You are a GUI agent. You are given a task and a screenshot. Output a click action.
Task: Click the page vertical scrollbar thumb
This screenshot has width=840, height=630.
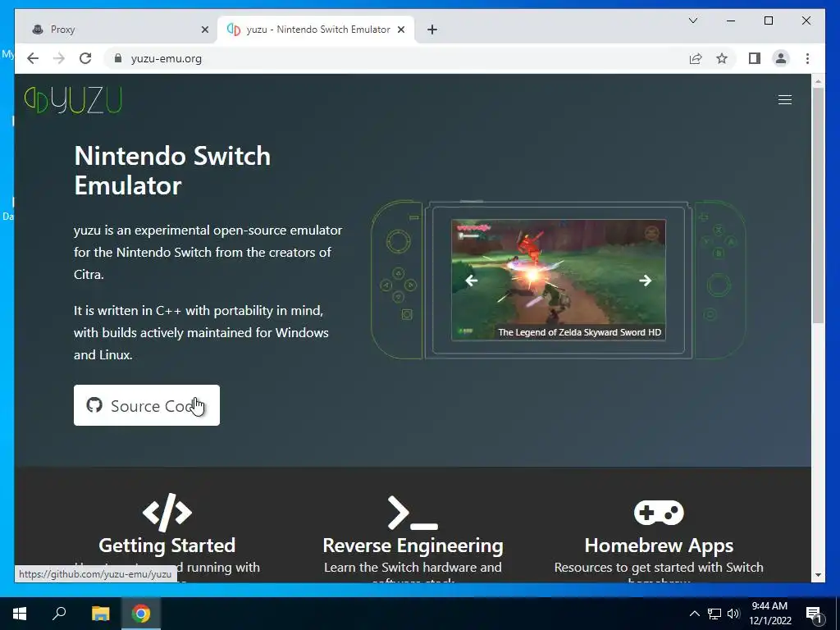tap(818, 206)
